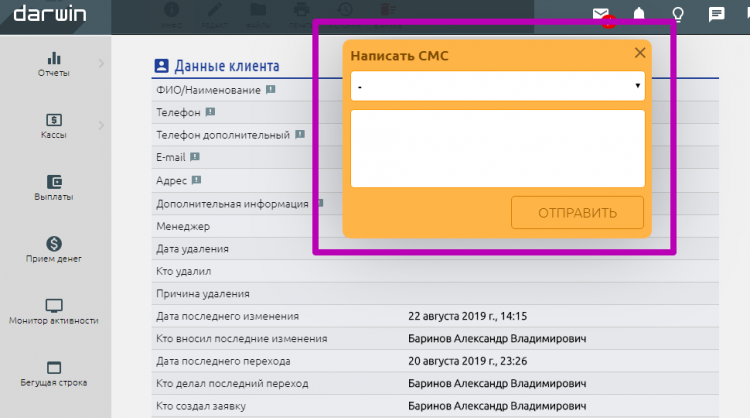Viewport: 750px width, 418px height.
Task: Go to Кассы section
Action: pos(54,125)
